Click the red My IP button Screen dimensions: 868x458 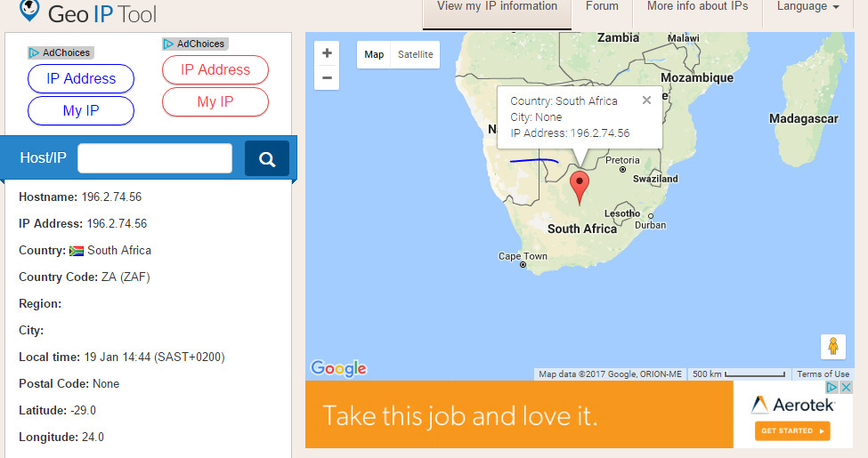click(215, 101)
